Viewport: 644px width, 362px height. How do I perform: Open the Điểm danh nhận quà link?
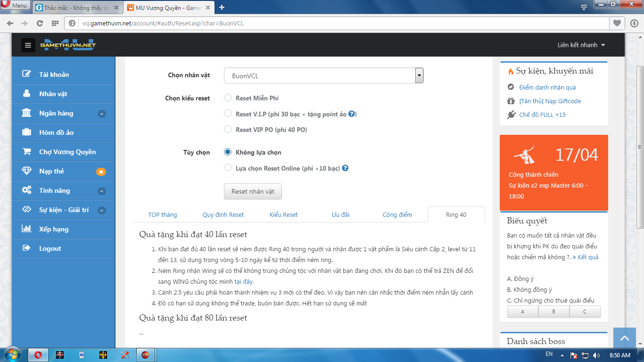tap(547, 87)
